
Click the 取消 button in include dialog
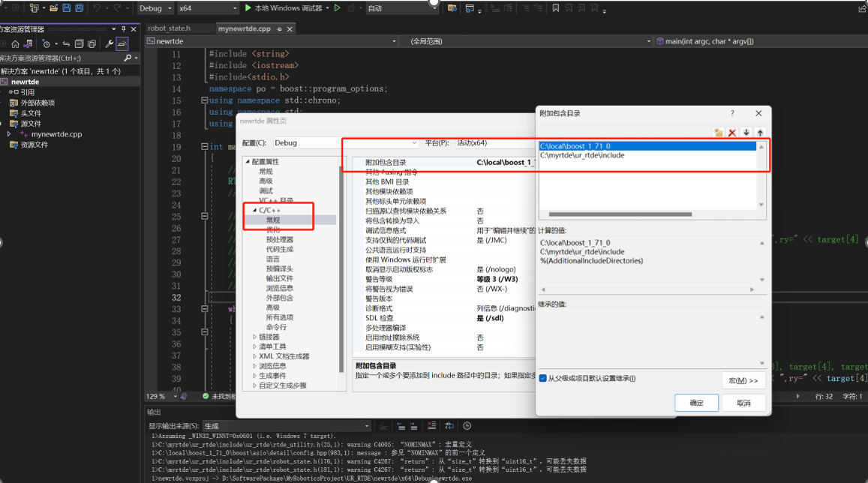point(744,403)
